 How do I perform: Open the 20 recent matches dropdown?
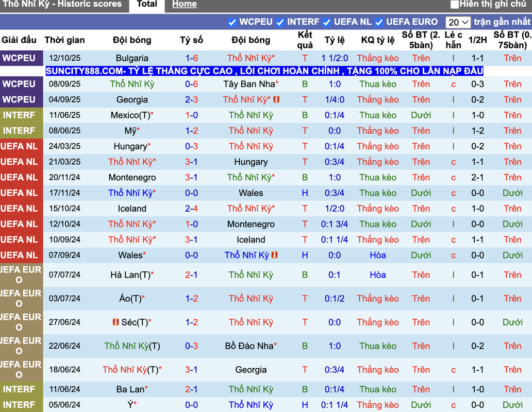pyautogui.click(x=458, y=22)
